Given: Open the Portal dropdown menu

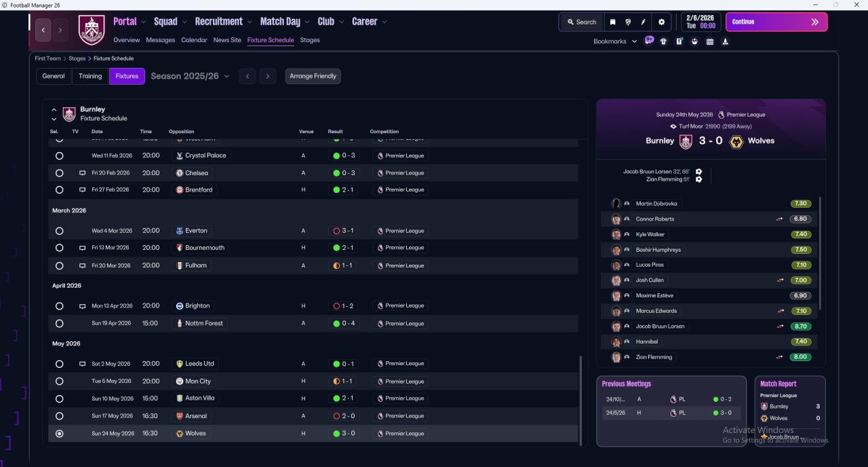Looking at the screenshot, I should tap(130, 22).
